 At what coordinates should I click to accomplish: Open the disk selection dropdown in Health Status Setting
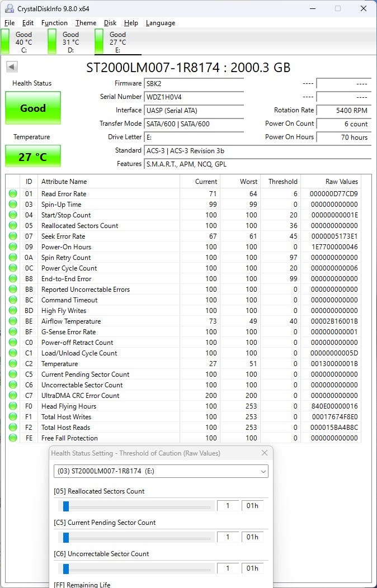[x=161, y=471]
